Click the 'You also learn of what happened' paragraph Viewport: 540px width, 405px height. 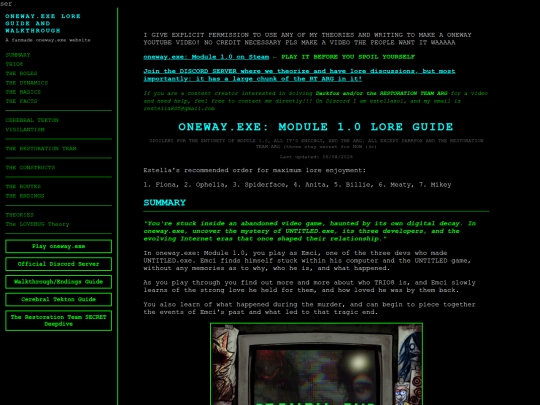310,308
